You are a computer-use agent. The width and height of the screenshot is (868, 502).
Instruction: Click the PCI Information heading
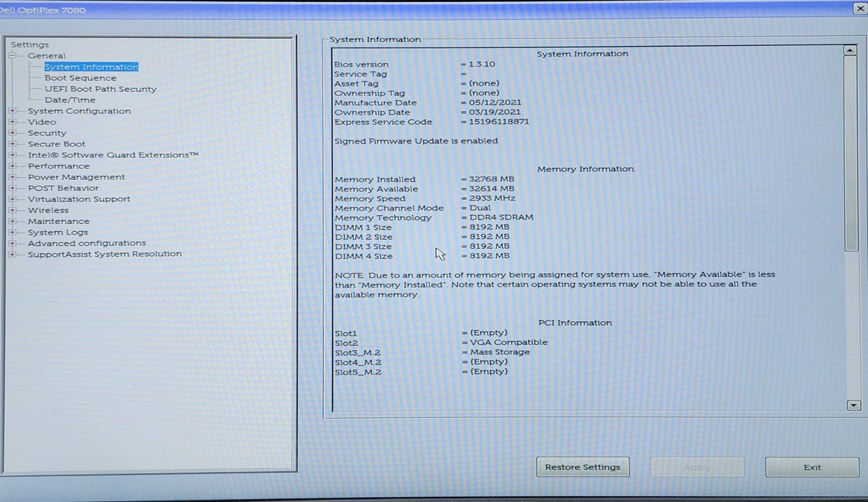pos(575,323)
